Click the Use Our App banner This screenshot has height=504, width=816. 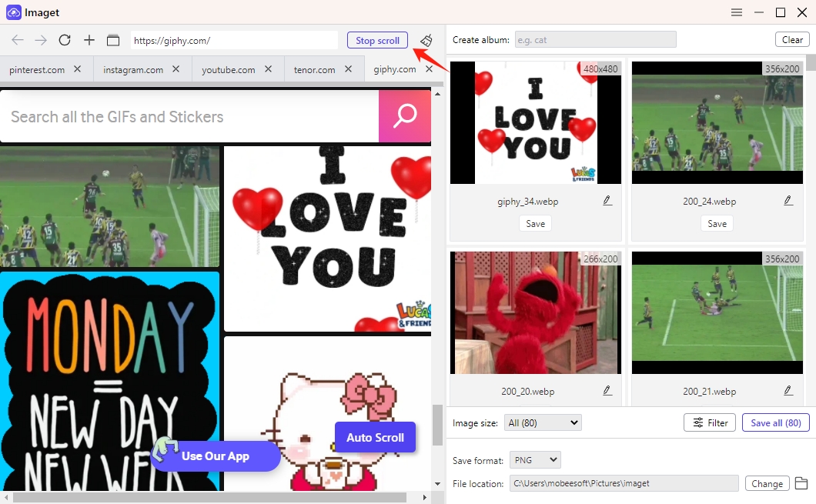pyautogui.click(x=216, y=456)
